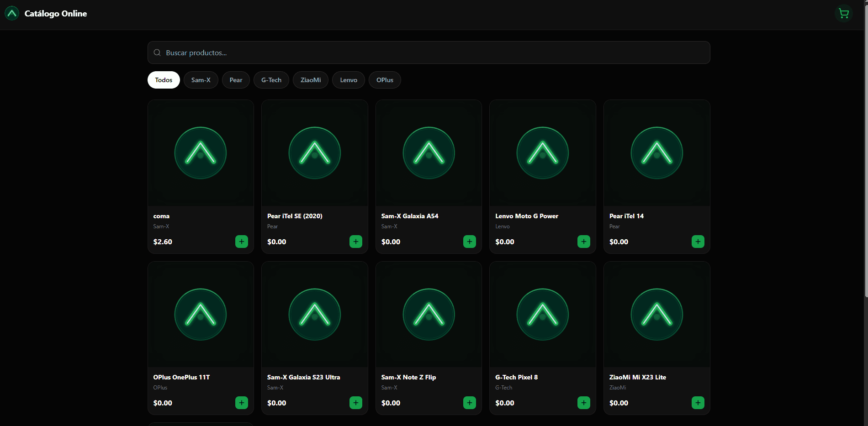The height and width of the screenshot is (426, 868).
Task: Add coma to the cart
Action: coord(241,242)
